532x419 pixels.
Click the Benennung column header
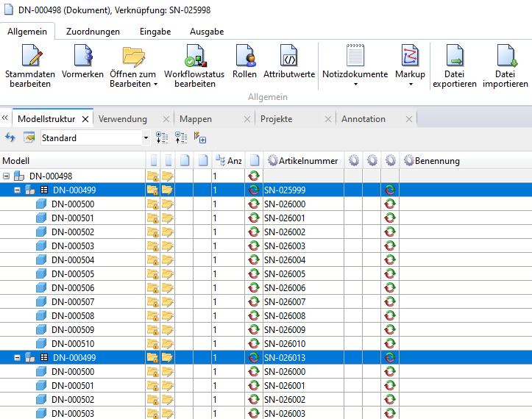(437, 161)
